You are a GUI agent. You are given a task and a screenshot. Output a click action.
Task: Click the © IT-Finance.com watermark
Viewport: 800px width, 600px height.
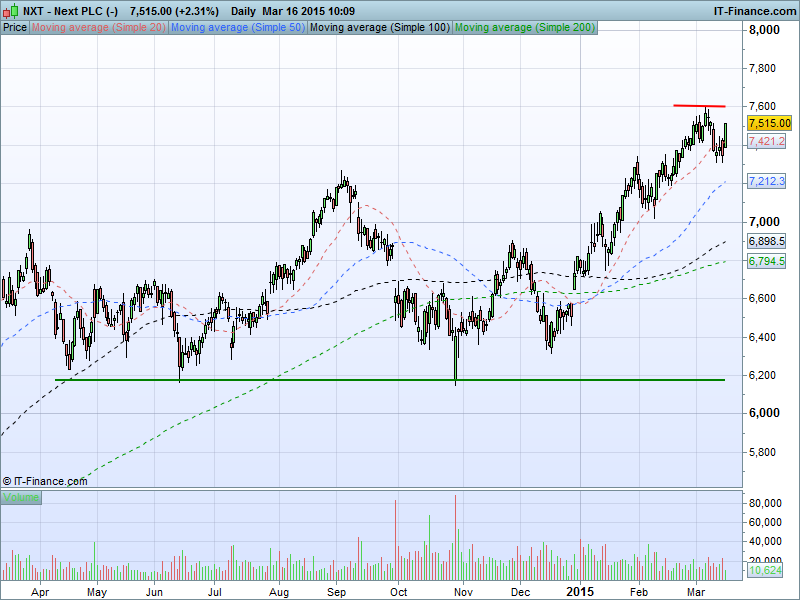[x=45, y=481]
